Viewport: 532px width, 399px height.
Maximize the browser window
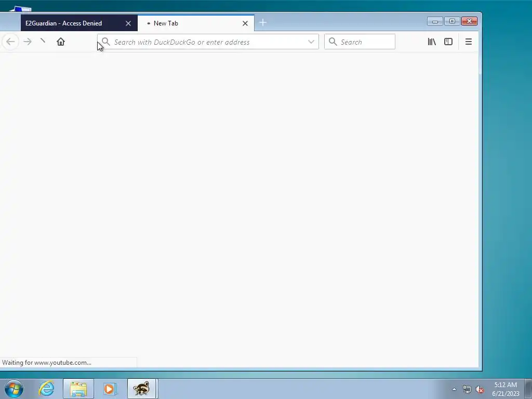coord(452,21)
